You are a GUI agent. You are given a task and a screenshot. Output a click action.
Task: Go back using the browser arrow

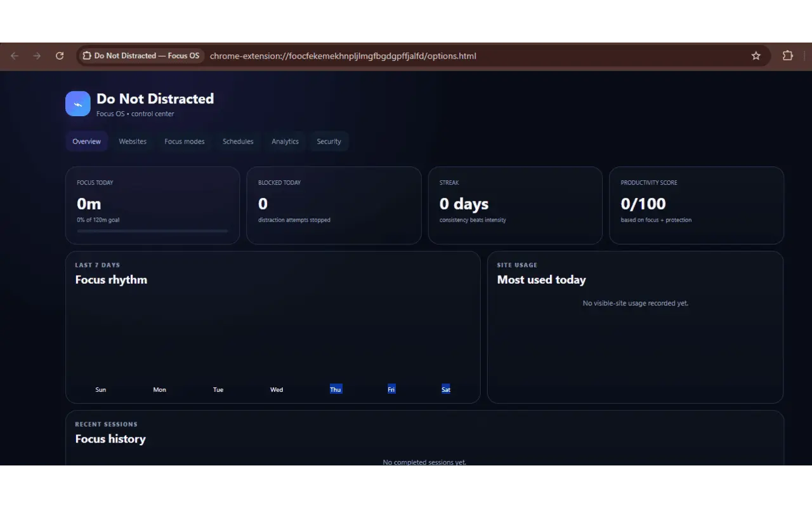[15, 56]
